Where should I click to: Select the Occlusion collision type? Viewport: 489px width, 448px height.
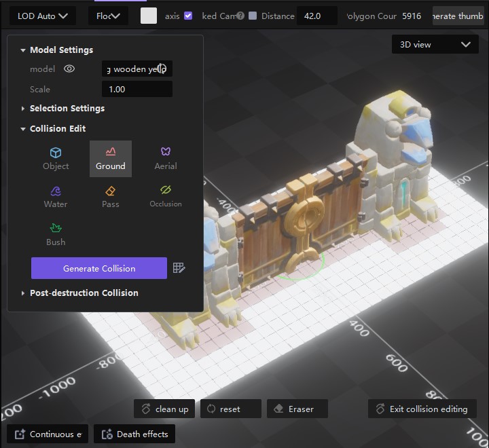pos(166,197)
